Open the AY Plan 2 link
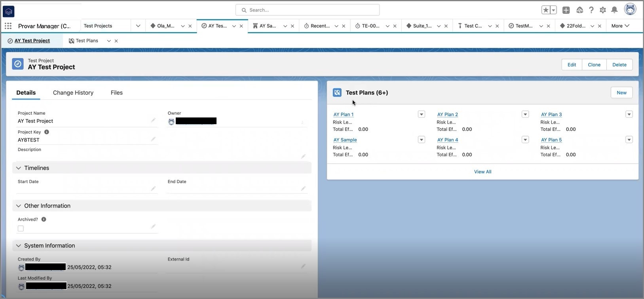644x299 pixels. 448,115
